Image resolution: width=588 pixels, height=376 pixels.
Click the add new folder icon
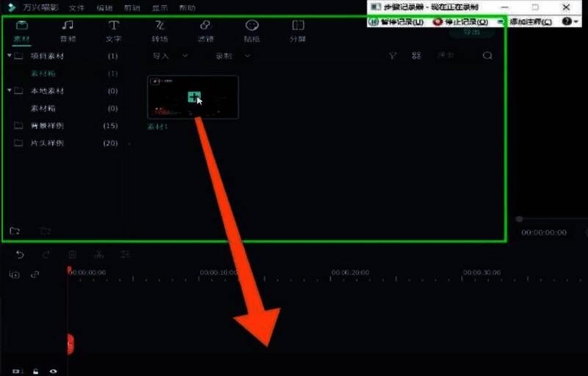(x=15, y=231)
